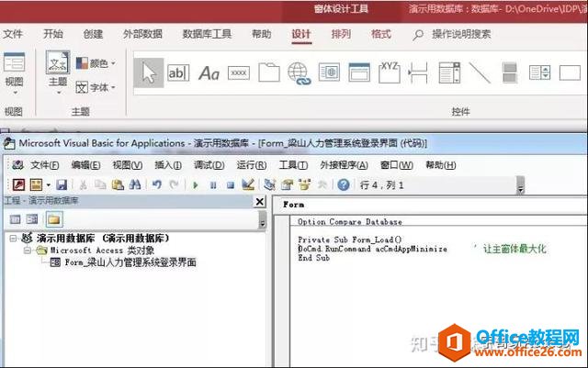Open VBA 编辑(E) menu
The width and height of the screenshot is (588, 368).
point(85,165)
